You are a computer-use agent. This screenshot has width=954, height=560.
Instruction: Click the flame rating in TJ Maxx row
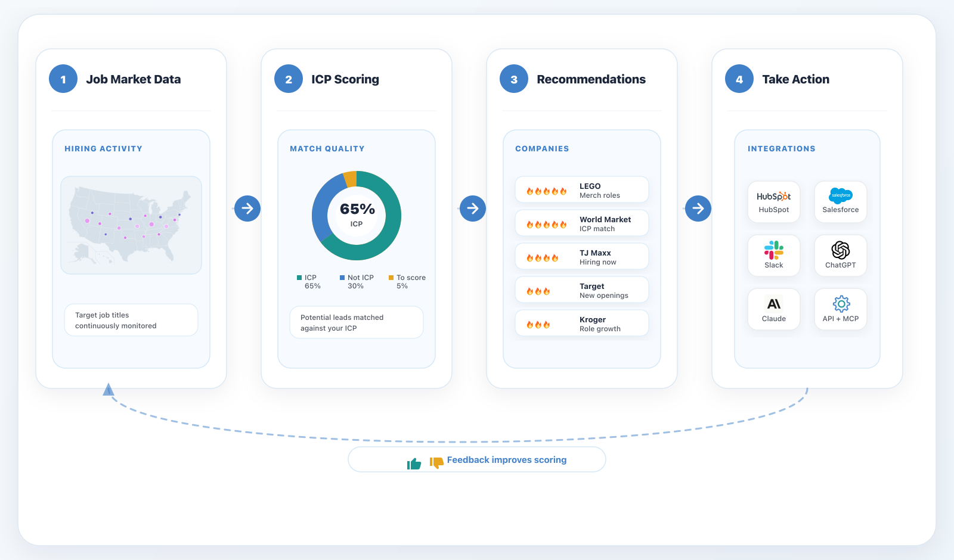point(542,258)
